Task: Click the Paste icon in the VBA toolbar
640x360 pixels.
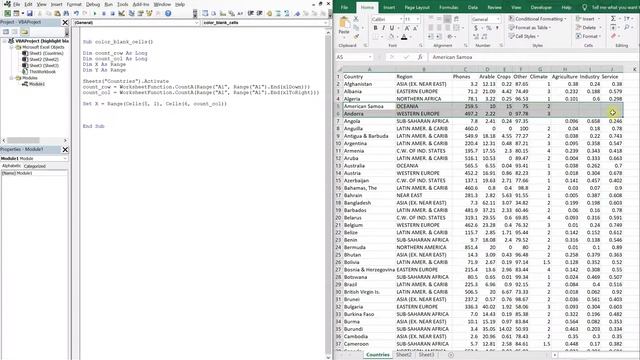Action: (57, 13)
